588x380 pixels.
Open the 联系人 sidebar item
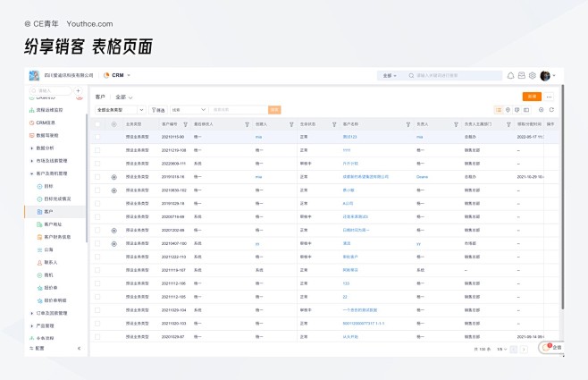click(50, 263)
